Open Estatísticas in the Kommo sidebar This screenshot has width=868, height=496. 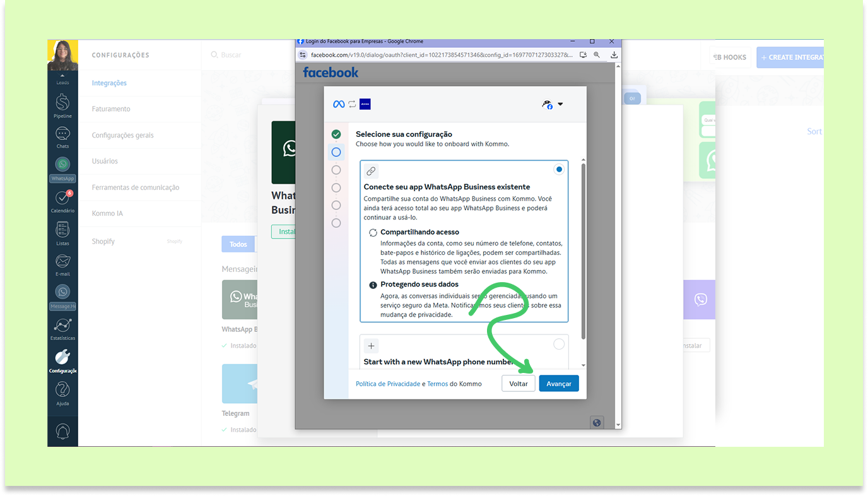pyautogui.click(x=62, y=329)
